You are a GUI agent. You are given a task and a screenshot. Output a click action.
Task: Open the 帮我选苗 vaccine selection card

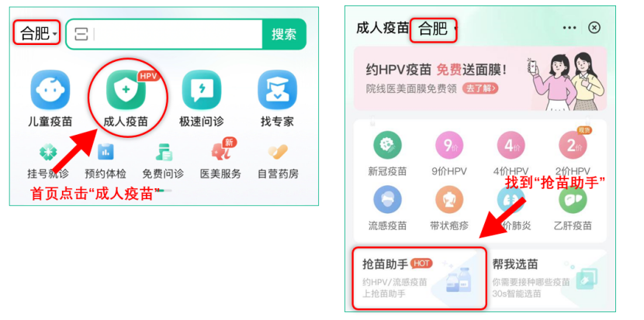pos(546,278)
